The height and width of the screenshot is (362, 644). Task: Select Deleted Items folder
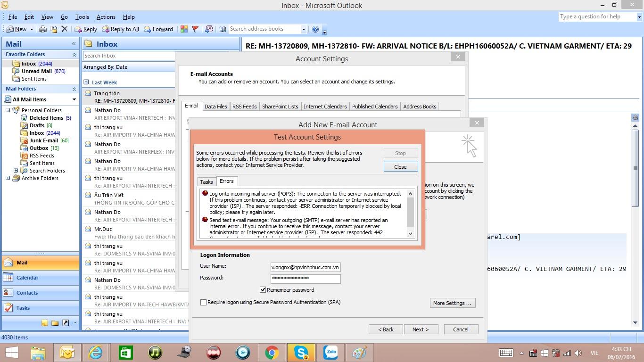click(46, 118)
